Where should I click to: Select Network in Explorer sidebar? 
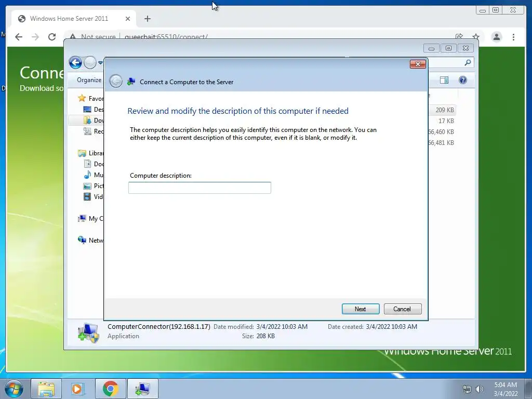(x=90, y=240)
